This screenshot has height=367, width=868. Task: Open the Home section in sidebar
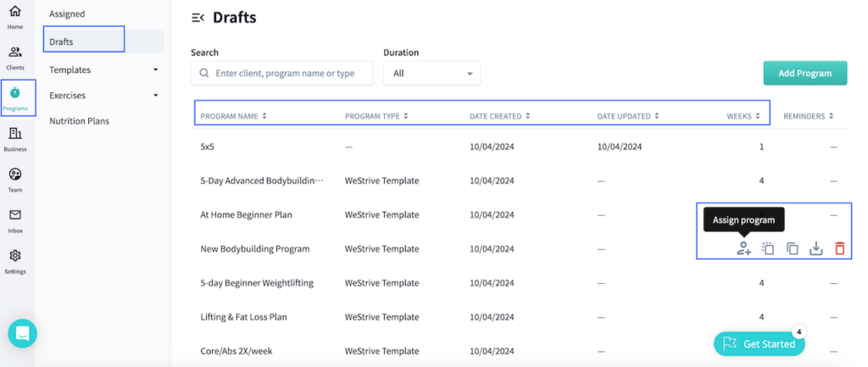point(15,17)
